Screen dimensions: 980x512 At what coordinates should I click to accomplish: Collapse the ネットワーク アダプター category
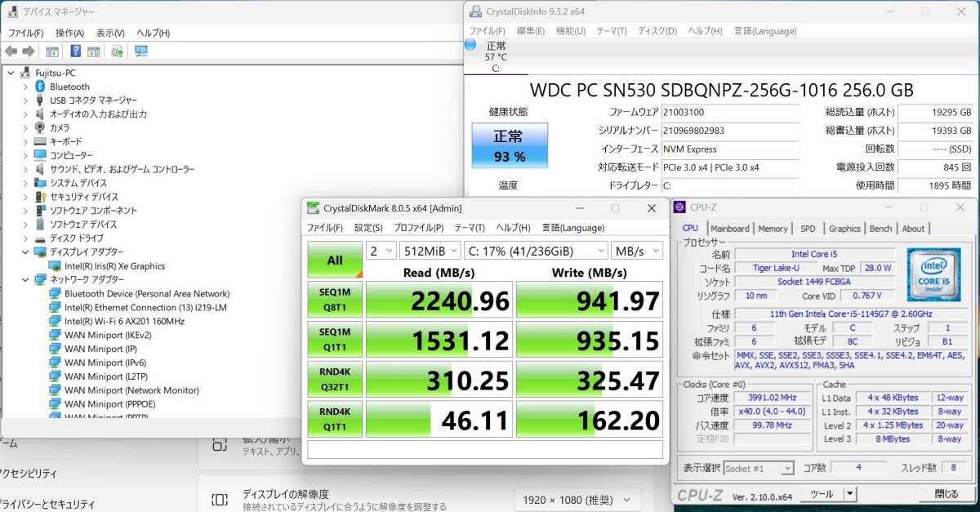pyautogui.click(x=25, y=279)
